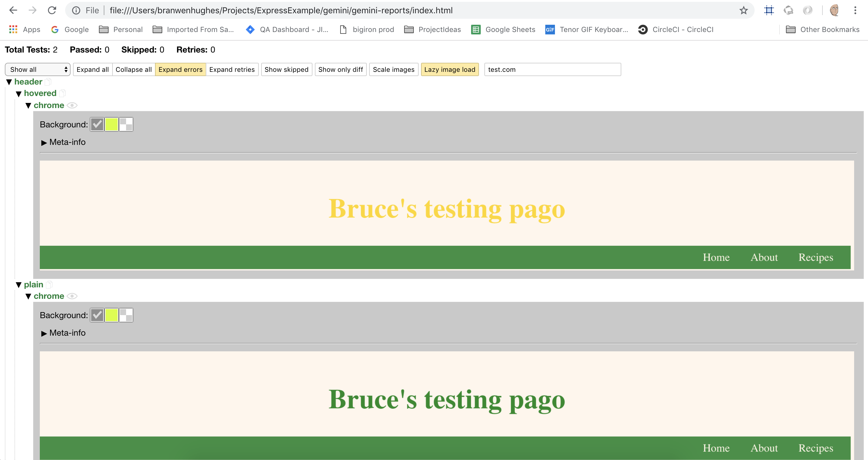
Task: Click the test.com URL input field
Action: point(552,69)
